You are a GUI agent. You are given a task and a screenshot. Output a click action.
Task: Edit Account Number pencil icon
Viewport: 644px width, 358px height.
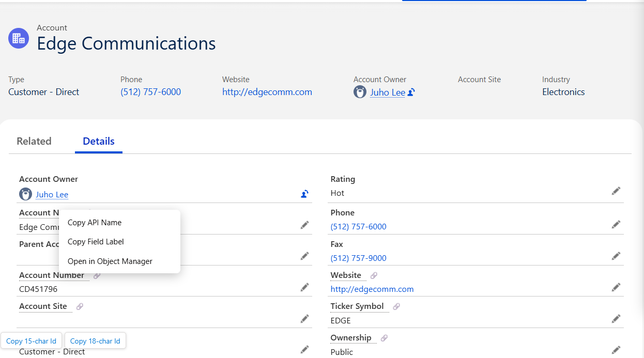(305, 287)
